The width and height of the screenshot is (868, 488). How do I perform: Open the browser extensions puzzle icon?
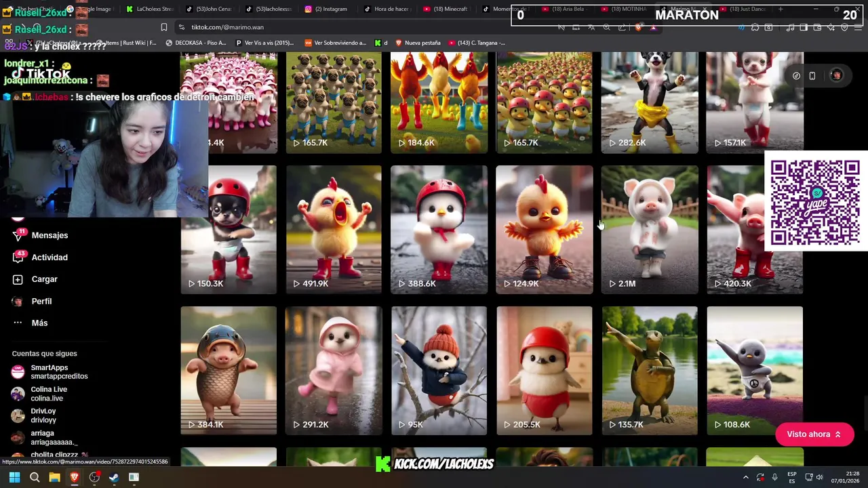[755, 27]
